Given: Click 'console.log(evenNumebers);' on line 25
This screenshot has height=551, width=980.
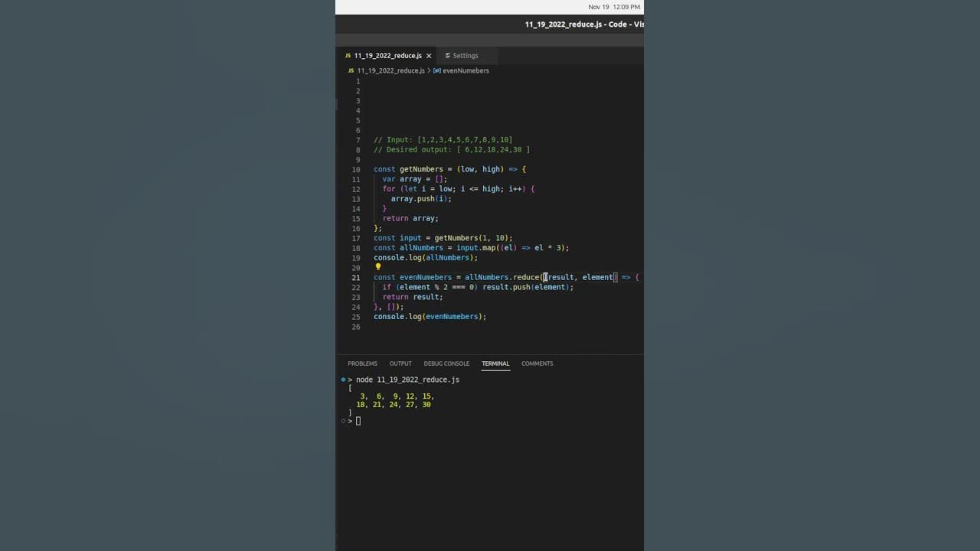Looking at the screenshot, I should coord(430,317).
